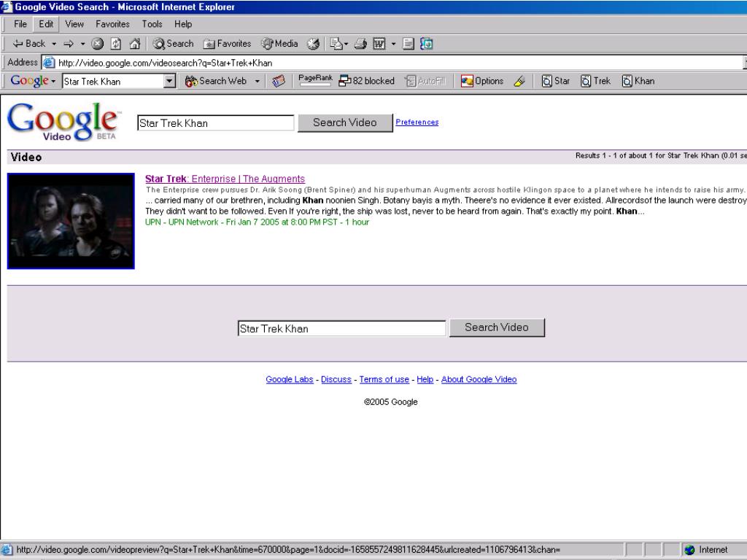Click the bottom Search Video button
Viewport: 747px width, 560px height.
coord(496,327)
